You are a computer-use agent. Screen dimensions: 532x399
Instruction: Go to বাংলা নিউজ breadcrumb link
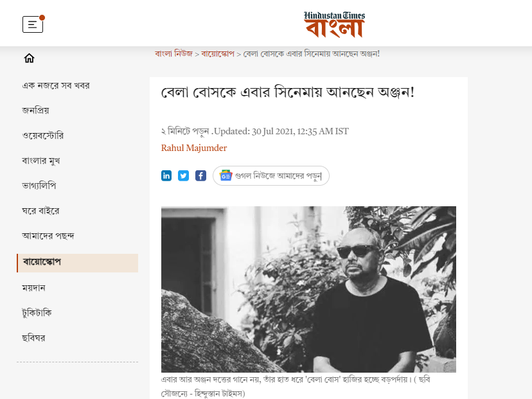pos(173,53)
